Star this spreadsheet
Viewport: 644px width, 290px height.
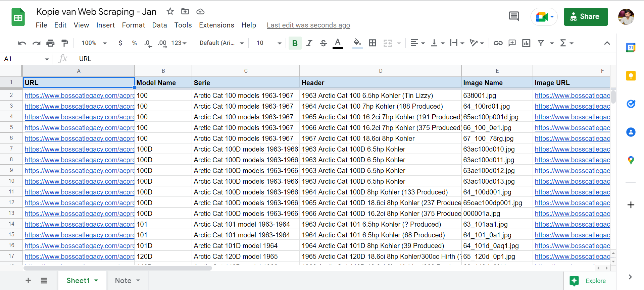(170, 11)
